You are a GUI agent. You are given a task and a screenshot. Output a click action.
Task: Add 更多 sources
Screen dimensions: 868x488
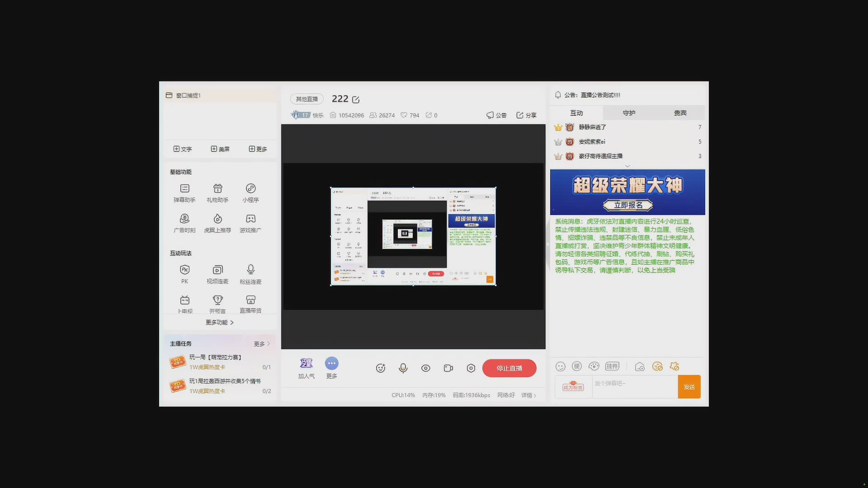tap(258, 149)
